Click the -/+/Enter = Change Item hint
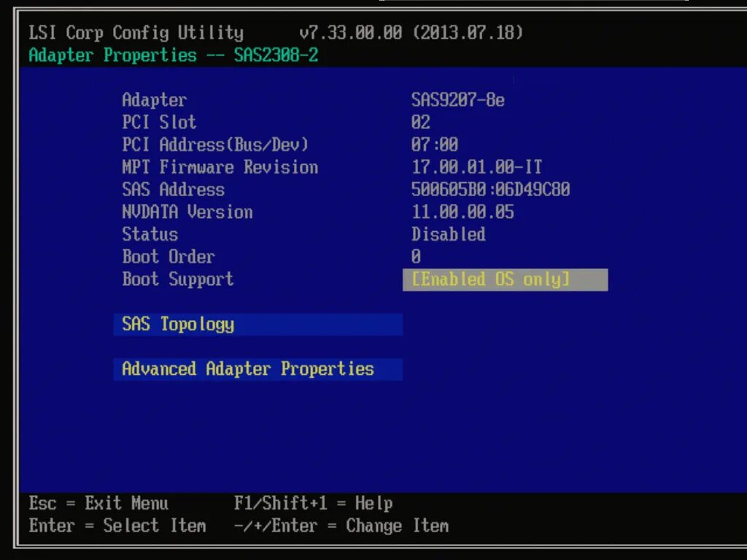747x560 pixels. click(341, 526)
